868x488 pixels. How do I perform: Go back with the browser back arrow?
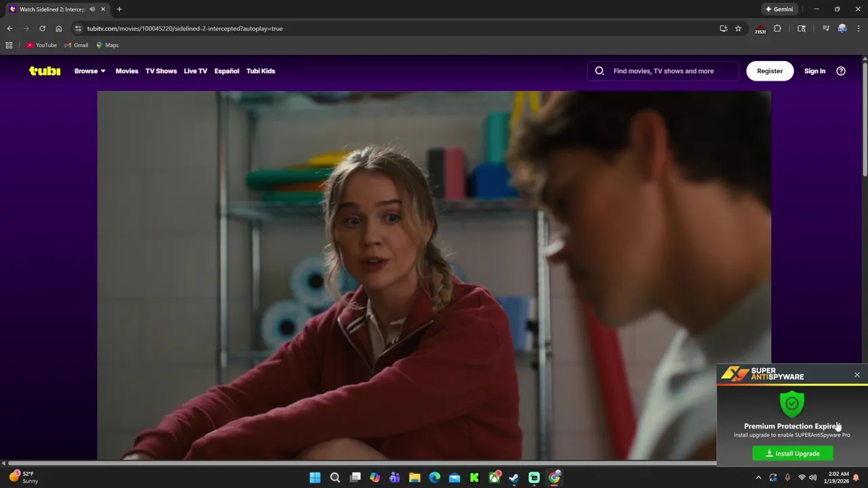9,28
